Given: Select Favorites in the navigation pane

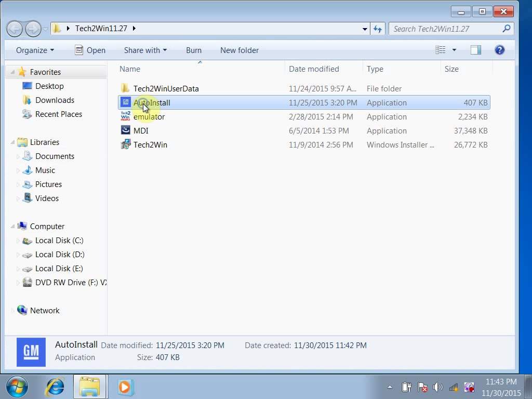Looking at the screenshot, I should pos(45,72).
